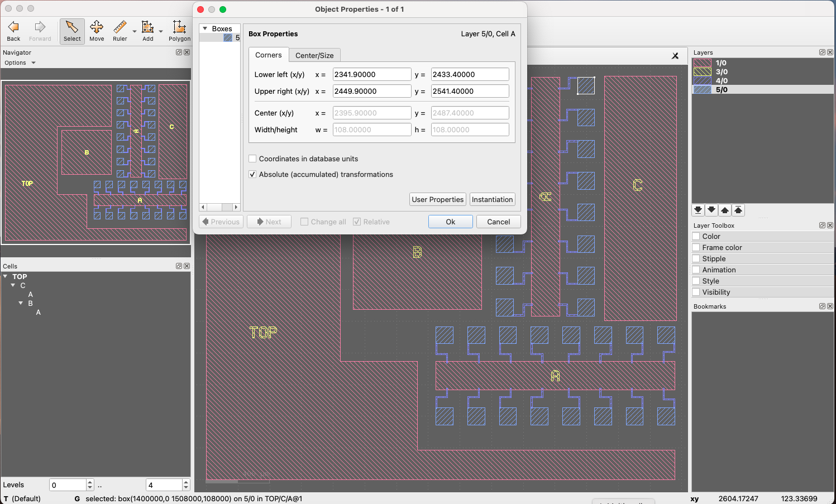Select the Corners tab
Screen dimensions: 836x504
268,55
